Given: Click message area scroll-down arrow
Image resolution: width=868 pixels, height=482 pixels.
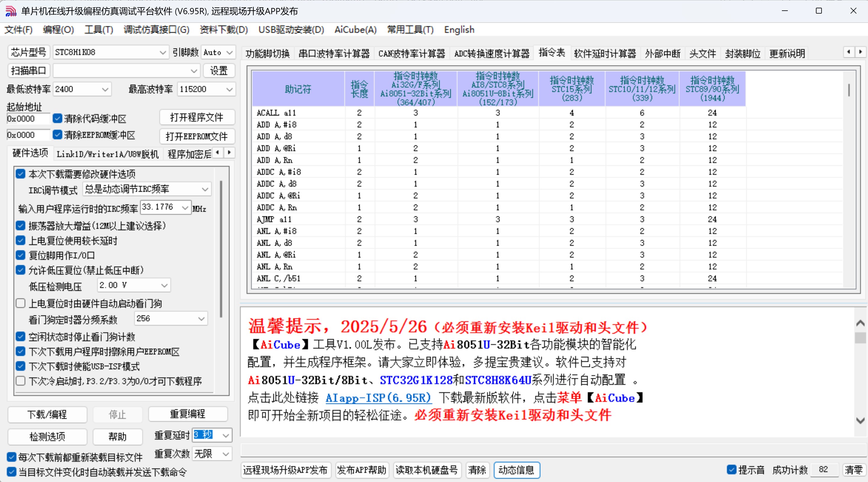Looking at the screenshot, I should pos(860,420).
